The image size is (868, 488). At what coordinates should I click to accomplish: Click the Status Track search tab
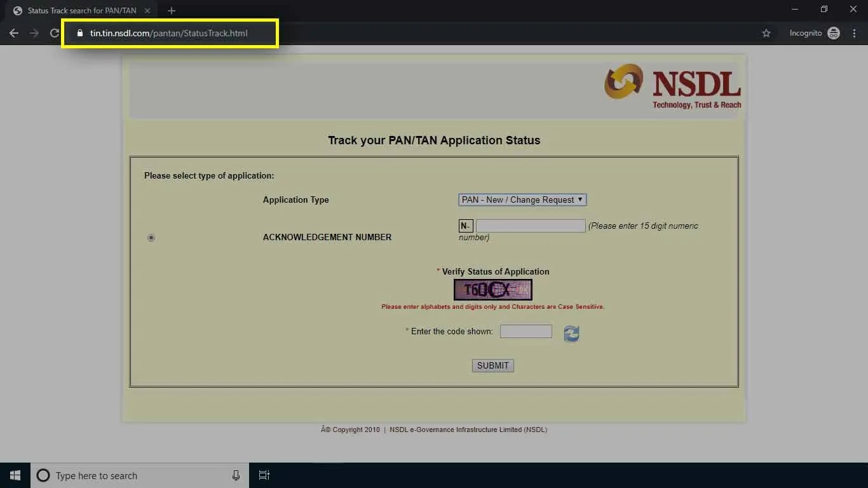coord(81,11)
